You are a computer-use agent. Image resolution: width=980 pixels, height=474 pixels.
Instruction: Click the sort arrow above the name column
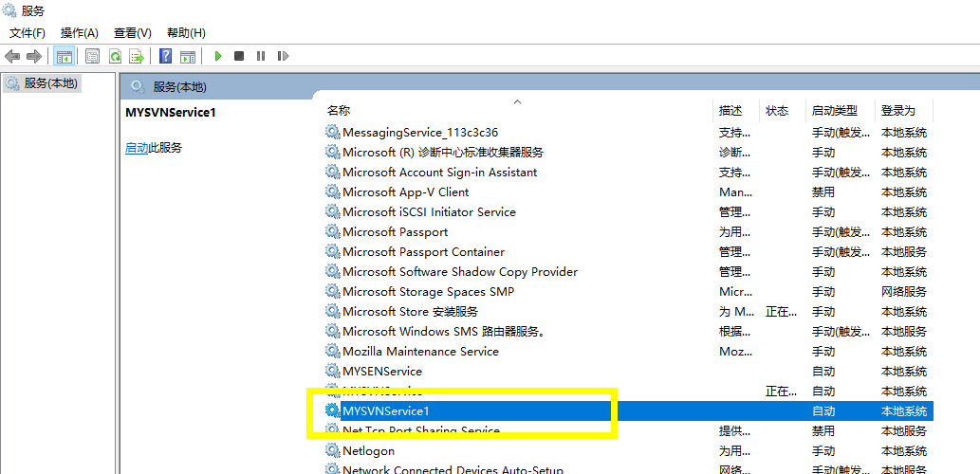click(x=517, y=101)
